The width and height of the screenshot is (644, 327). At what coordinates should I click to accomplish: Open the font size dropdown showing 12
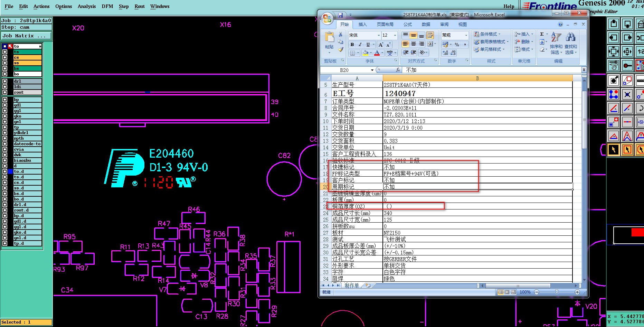(395, 35)
